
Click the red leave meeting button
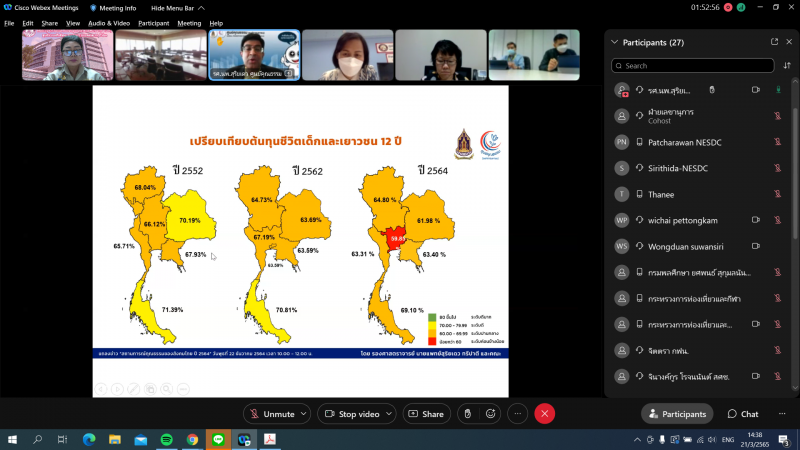[544, 414]
